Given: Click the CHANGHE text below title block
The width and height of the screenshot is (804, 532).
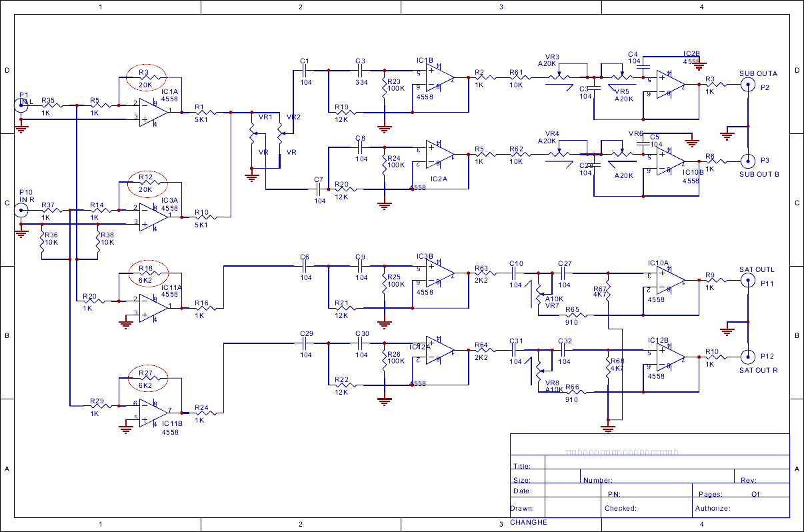Looking at the screenshot, I should tap(529, 522).
